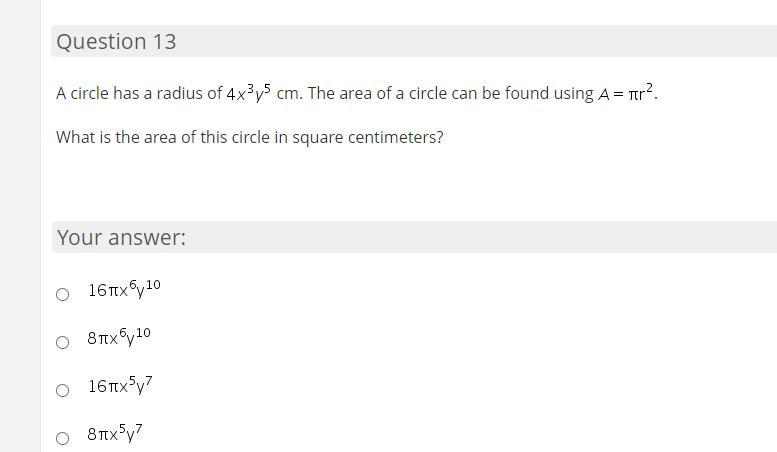This screenshot has width=777, height=452.
Task: Choose the 8πx⁶y¹⁰ radio option
Action: tap(63, 342)
